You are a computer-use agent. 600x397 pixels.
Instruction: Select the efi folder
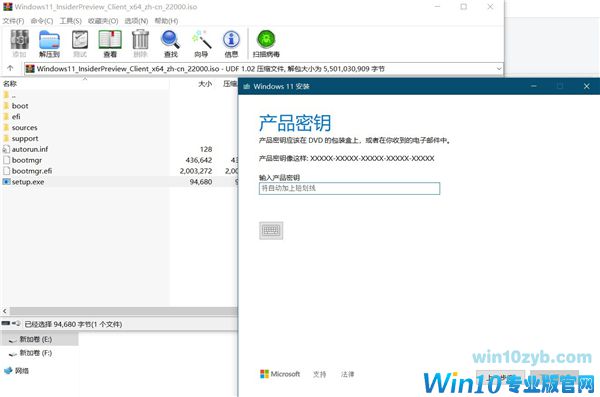(12, 116)
